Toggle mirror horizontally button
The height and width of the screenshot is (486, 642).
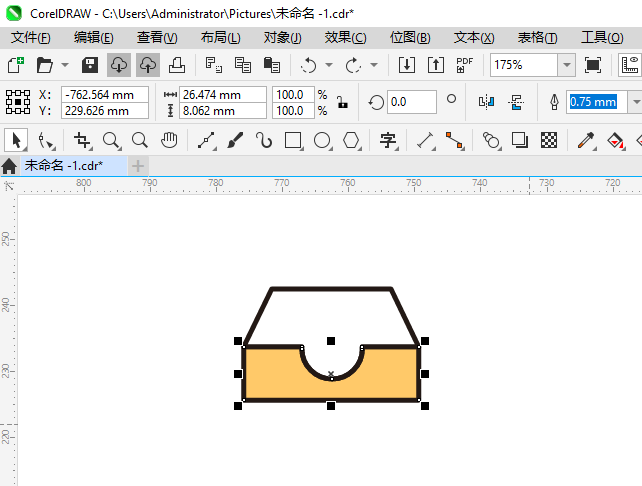487,102
